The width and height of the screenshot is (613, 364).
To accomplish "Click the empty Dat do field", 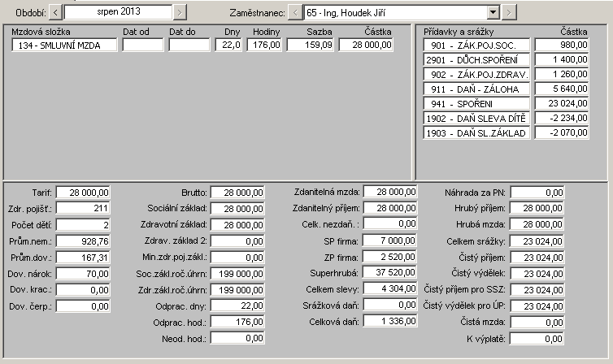I will tap(189, 45).
